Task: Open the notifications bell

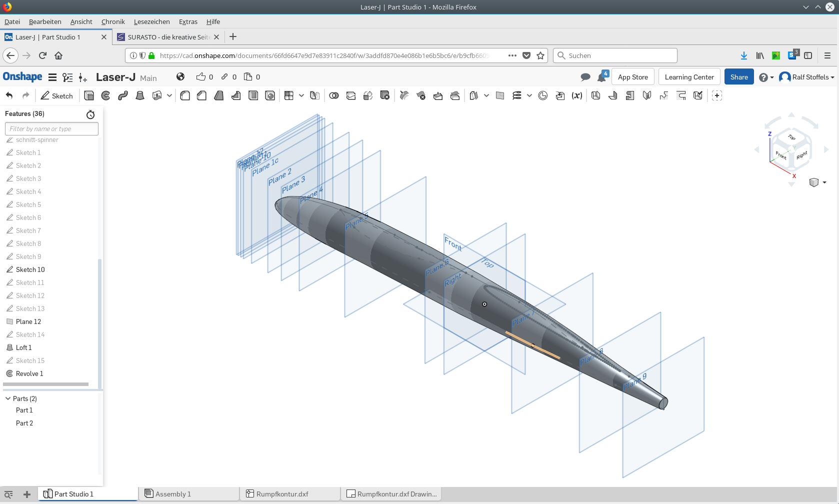Action: pos(602,76)
